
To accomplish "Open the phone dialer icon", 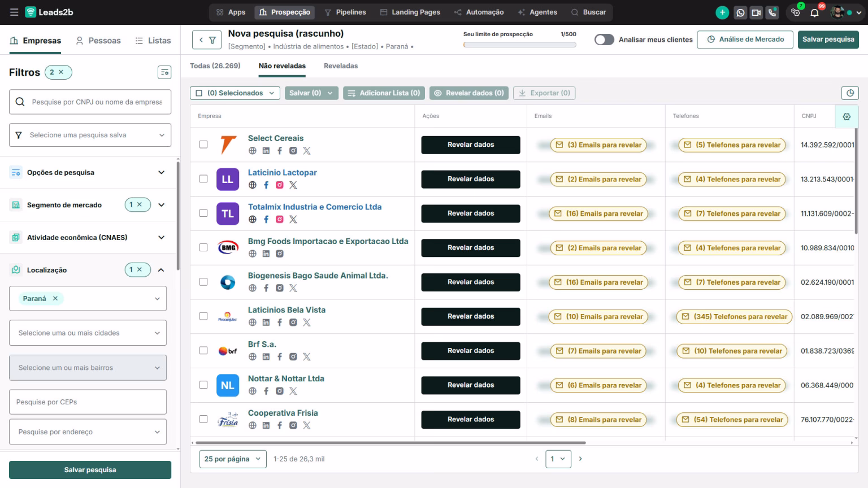I will 772,12.
